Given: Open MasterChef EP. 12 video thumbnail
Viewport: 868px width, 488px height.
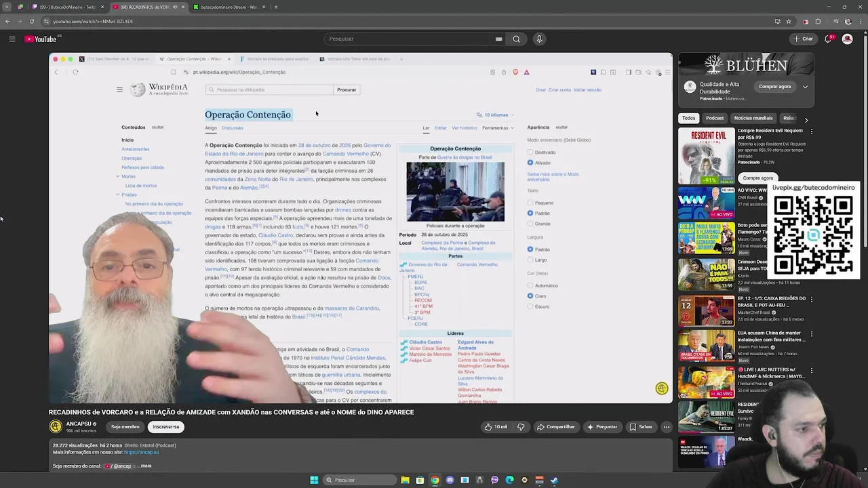Looking at the screenshot, I should pos(706,310).
